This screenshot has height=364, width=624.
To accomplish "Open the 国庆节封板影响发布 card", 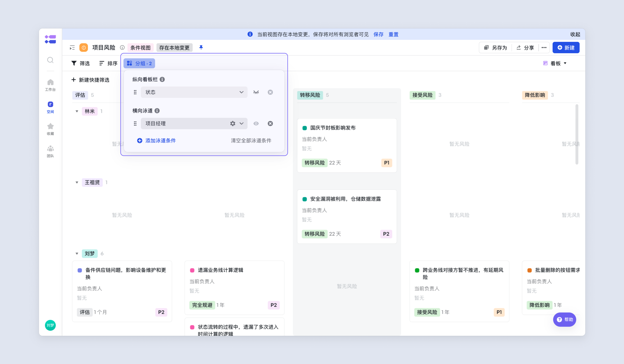I will (347, 145).
